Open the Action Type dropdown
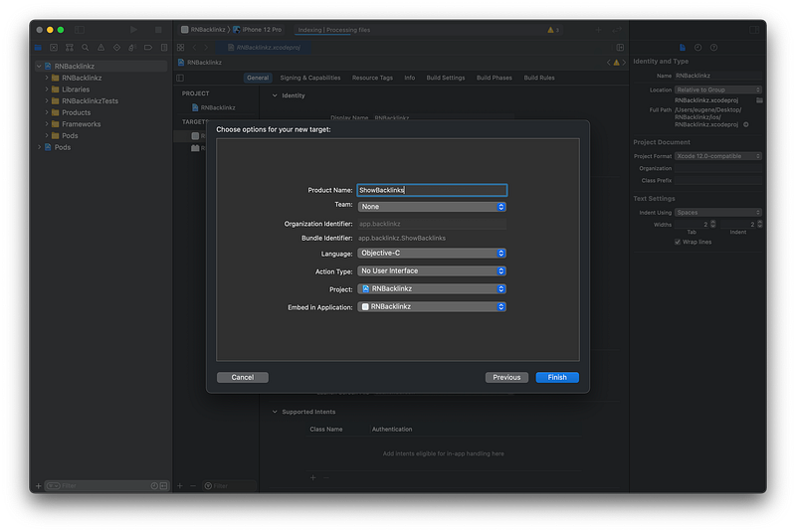The height and width of the screenshot is (532, 796). click(x=433, y=270)
